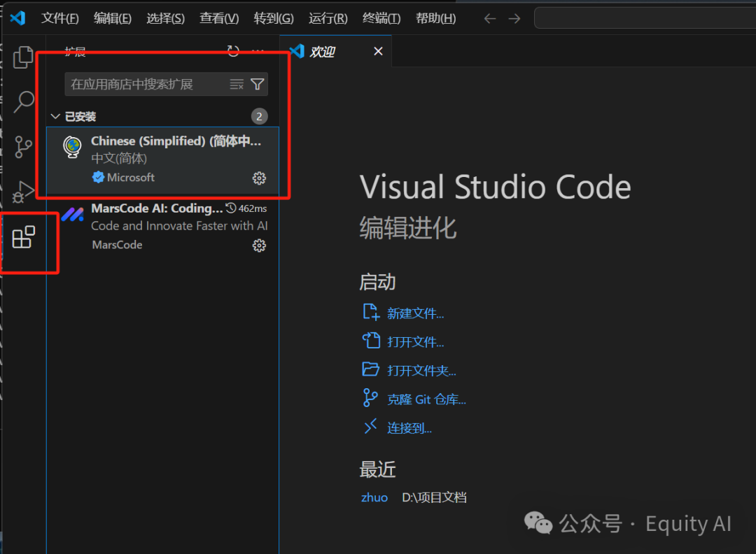756x554 pixels.
Task: Open the Source Control view icon
Action: (24, 147)
